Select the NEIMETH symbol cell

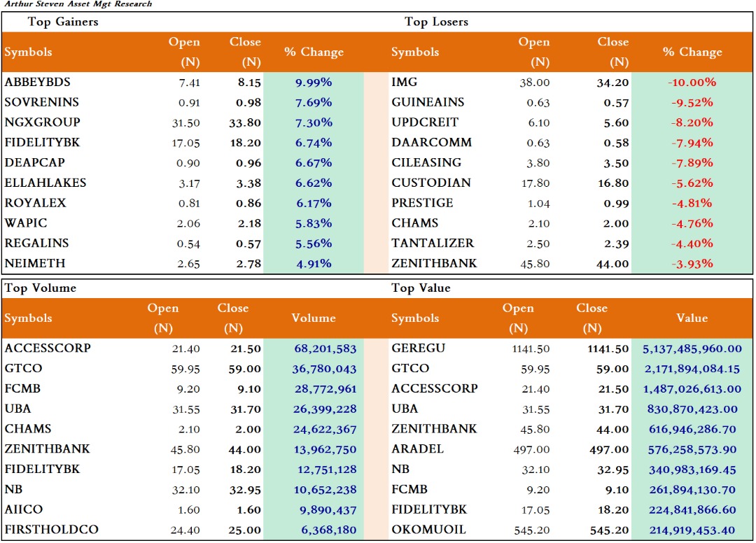click(35, 264)
